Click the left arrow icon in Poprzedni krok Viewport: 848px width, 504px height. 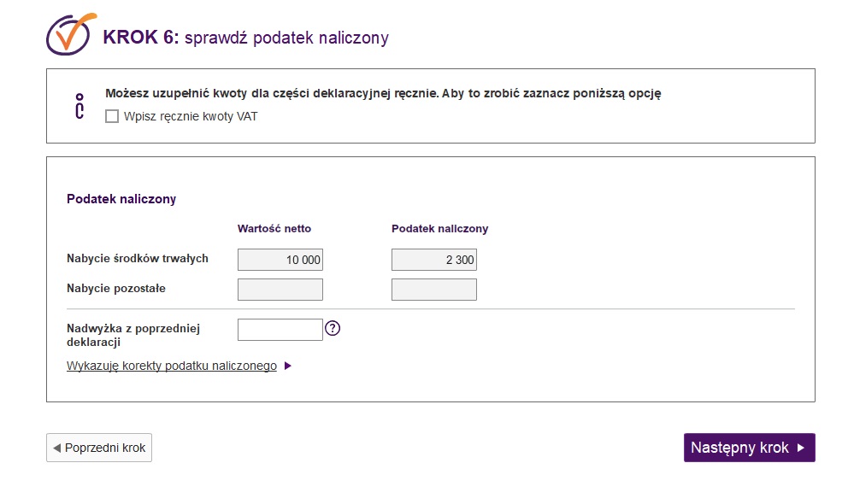click(56, 448)
